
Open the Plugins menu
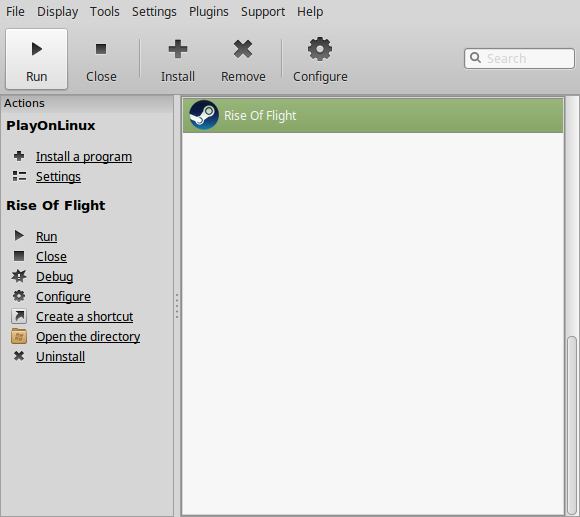pos(209,11)
